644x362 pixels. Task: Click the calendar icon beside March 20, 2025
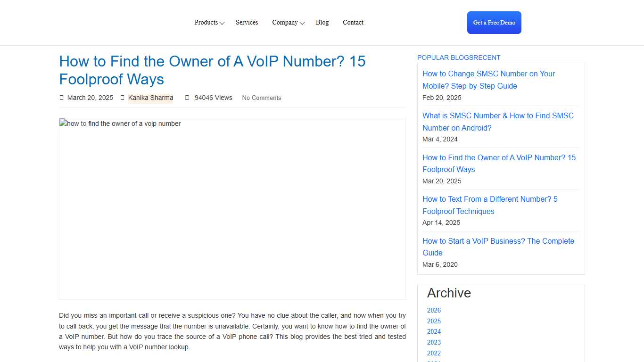[x=62, y=98]
